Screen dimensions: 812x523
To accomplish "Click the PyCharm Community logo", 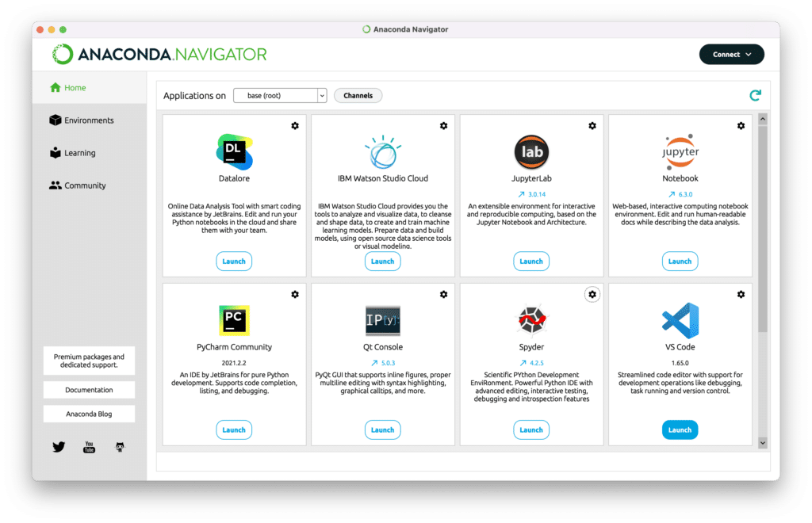I will point(234,320).
